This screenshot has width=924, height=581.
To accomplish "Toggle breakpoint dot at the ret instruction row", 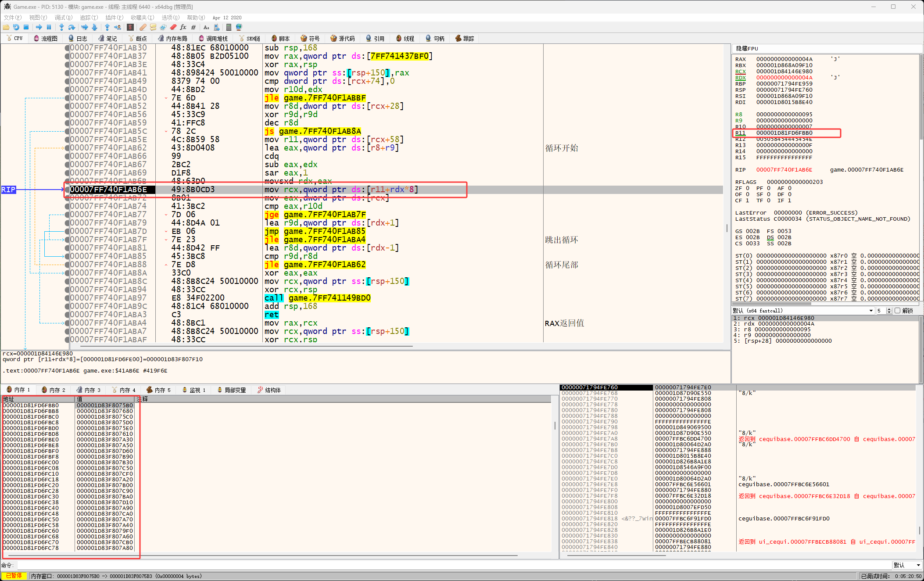I will click(67, 315).
